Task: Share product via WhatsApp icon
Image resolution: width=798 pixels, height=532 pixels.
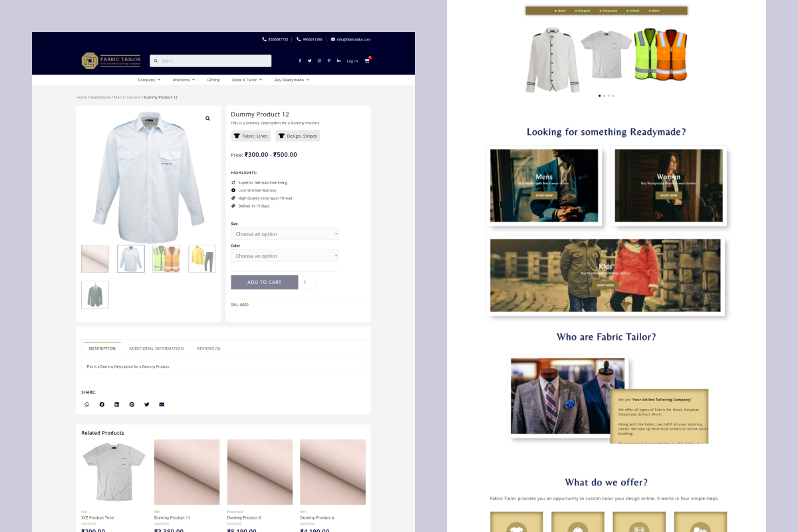Action: click(86, 404)
